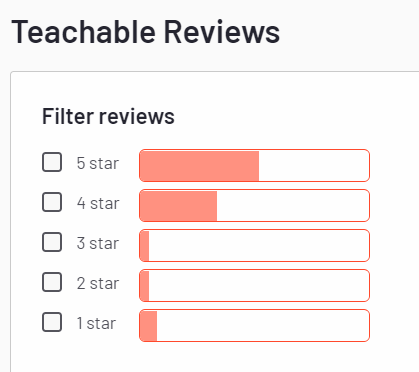Click the "1 star" text label
The height and width of the screenshot is (372, 419).
[x=96, y=323]
